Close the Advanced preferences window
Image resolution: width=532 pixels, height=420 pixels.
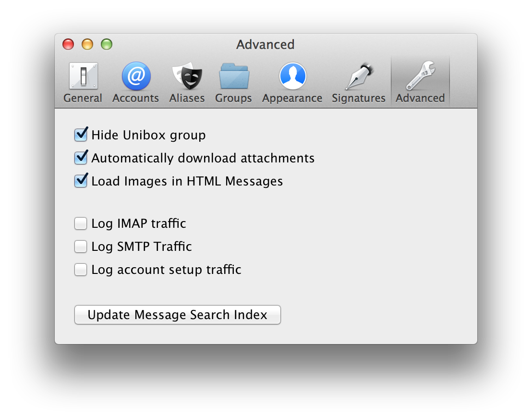click(x=68, y=45)
